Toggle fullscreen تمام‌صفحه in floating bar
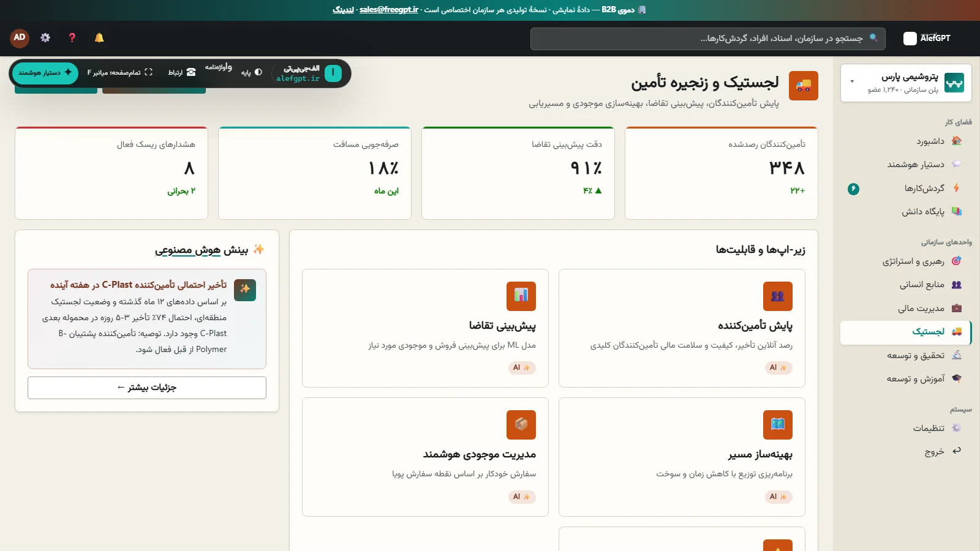 [120, 72]
